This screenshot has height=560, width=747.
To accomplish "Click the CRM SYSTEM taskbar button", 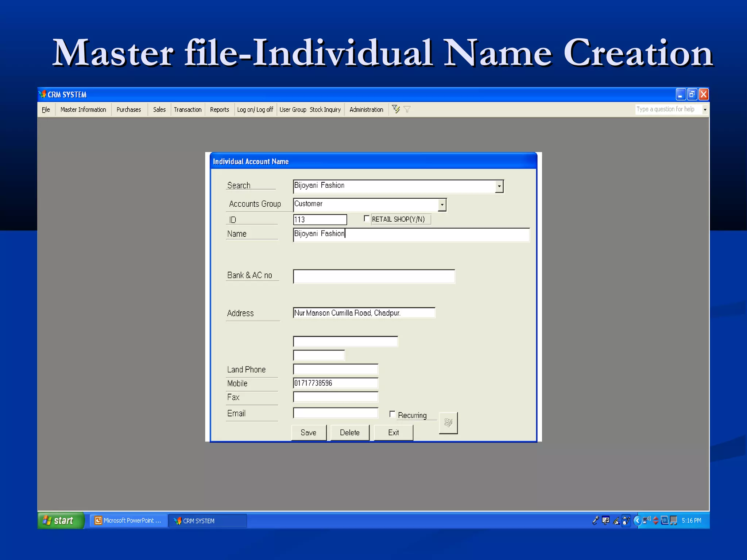I will pyautogui.click(x=208, y=521).
